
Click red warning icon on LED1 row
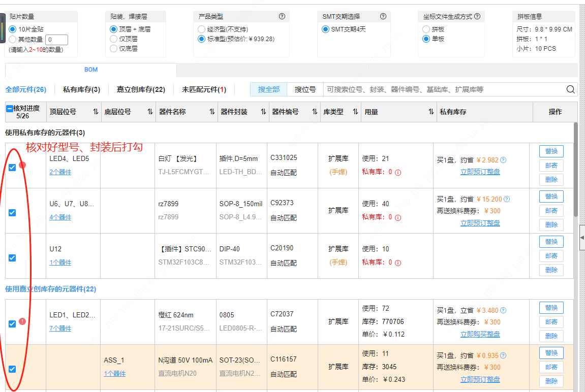click(22, 321)
